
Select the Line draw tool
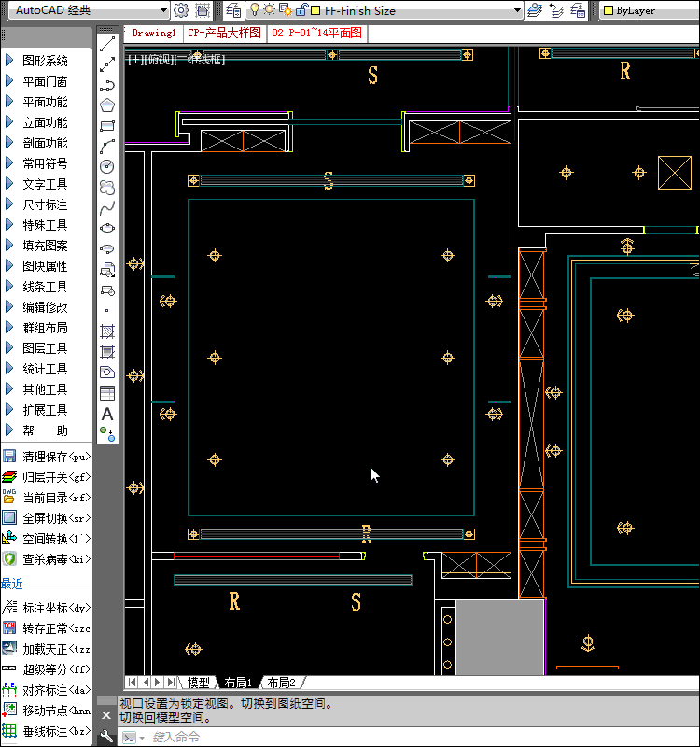(x=107, y=44)
